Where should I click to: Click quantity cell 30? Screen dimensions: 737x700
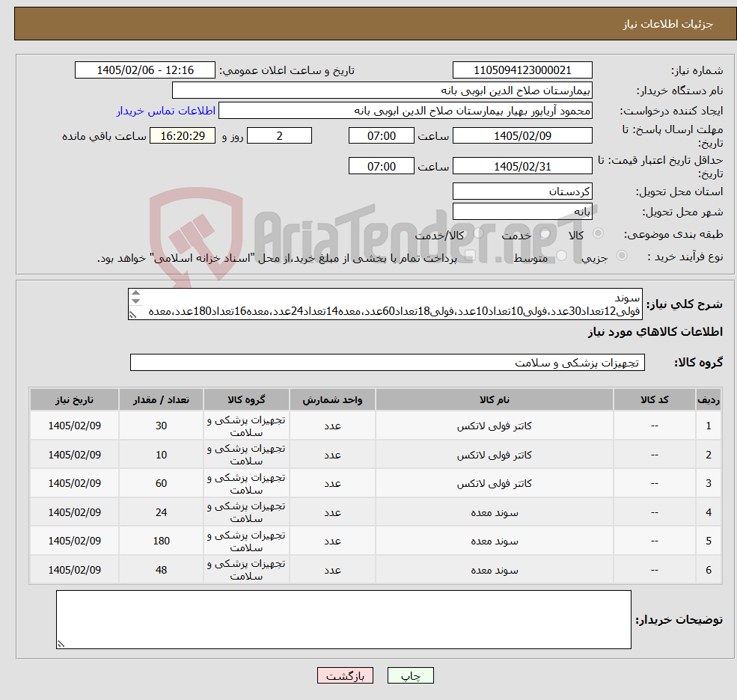click(161, 426)
